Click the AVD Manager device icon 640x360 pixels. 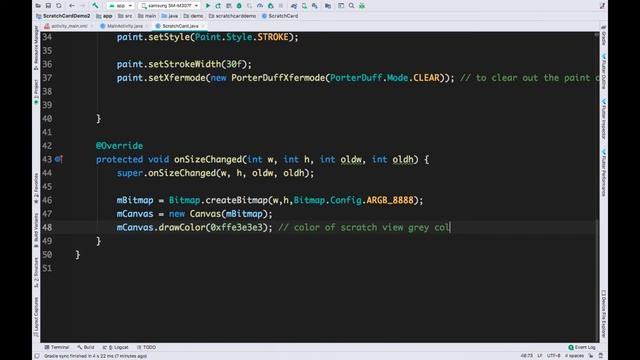coord(304,6)
